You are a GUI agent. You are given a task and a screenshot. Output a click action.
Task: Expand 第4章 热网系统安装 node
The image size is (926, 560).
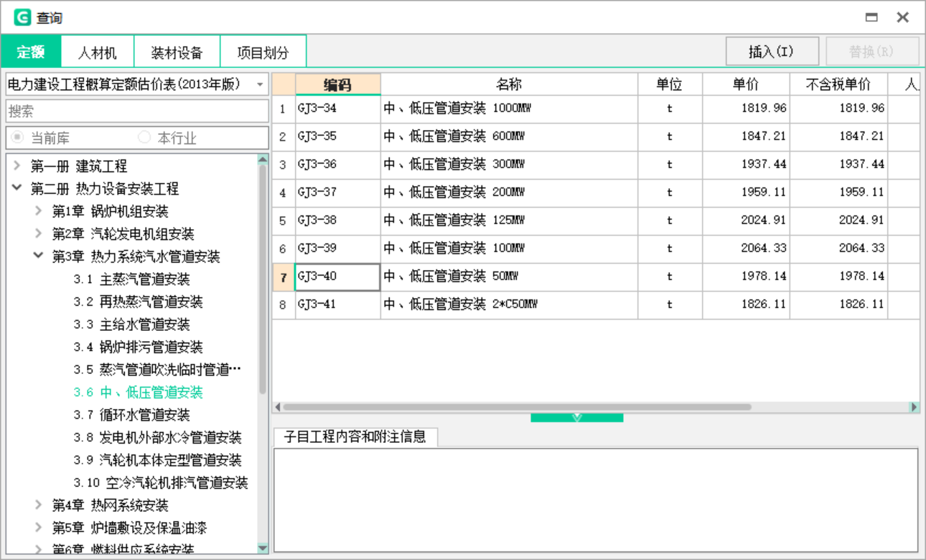(39, 505)
